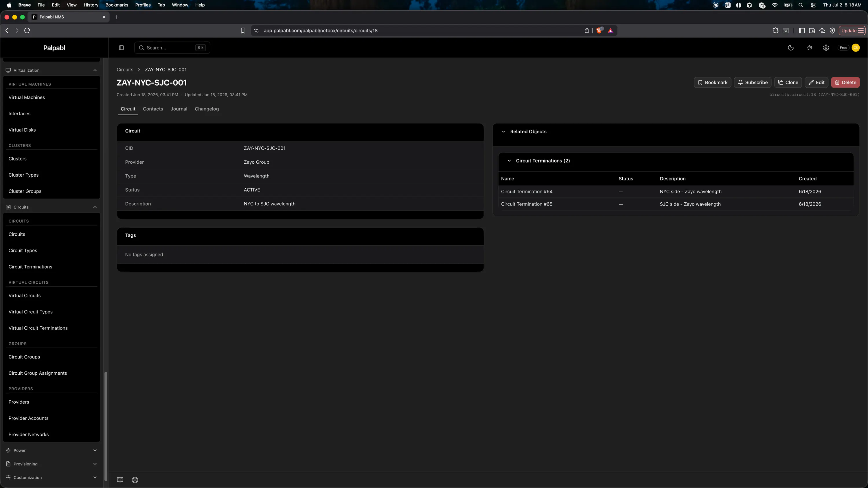
Task: Open the support lifebuoy icon
Action: pos(135,480)
